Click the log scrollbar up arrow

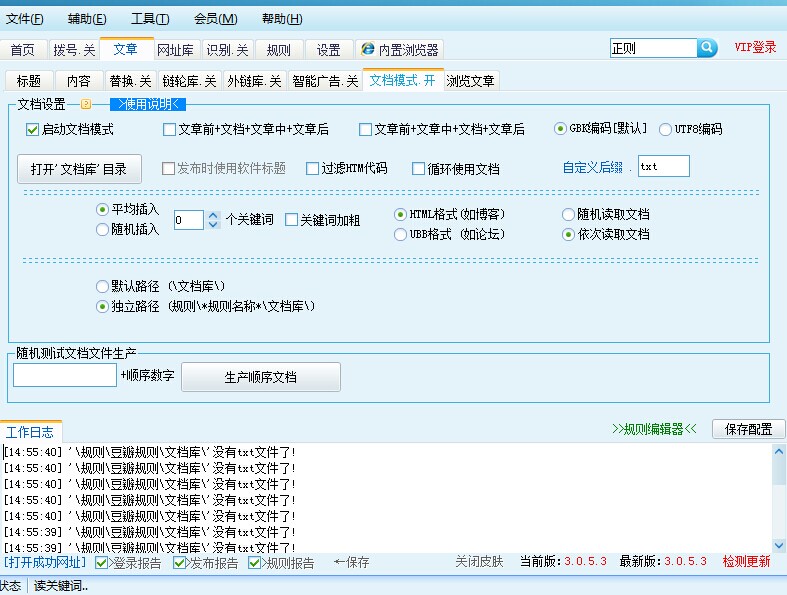tap(779, 451)
